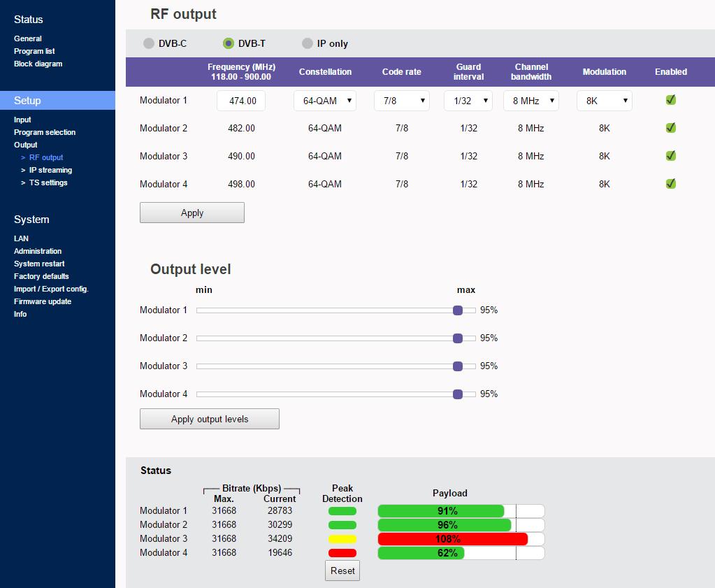Image resolution: width=715 pixels, height=588 pixels.
Task: Click Modulator 2 frequency 482.00
Action: tap(241, 128)
